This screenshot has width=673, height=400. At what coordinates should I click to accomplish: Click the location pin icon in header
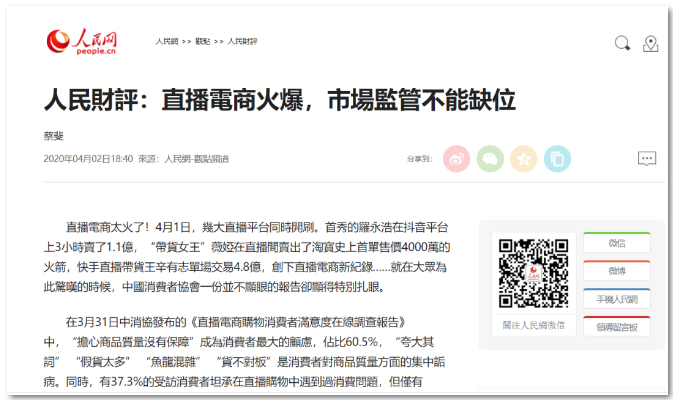click(x=651, y=43)
